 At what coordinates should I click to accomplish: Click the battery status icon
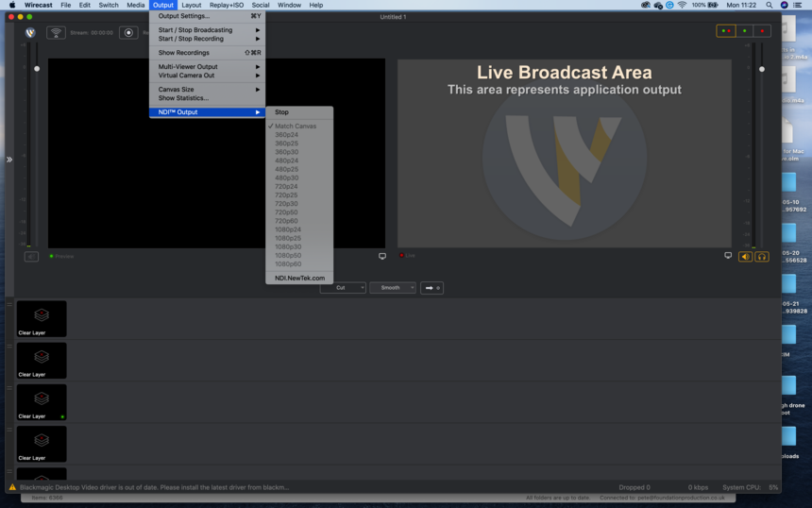coord(713,5)
